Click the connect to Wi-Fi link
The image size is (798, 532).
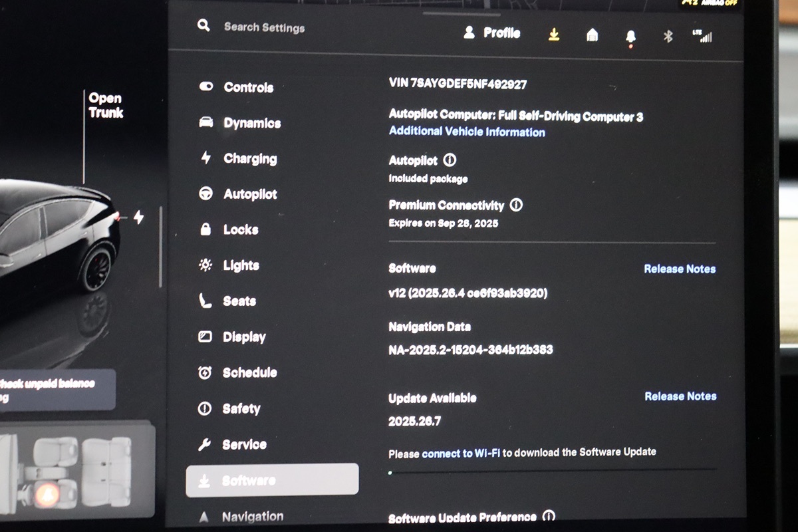point(461,454)
